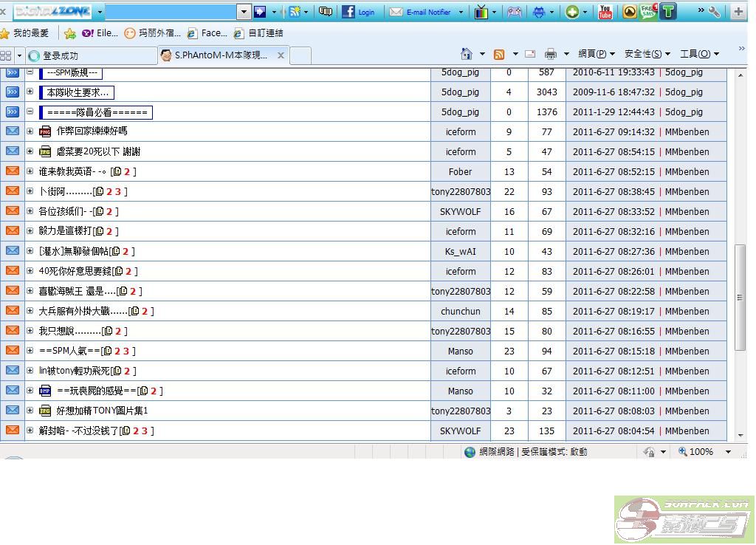Go to page 3 of ==SPM人氣== thread

[126, 351]
